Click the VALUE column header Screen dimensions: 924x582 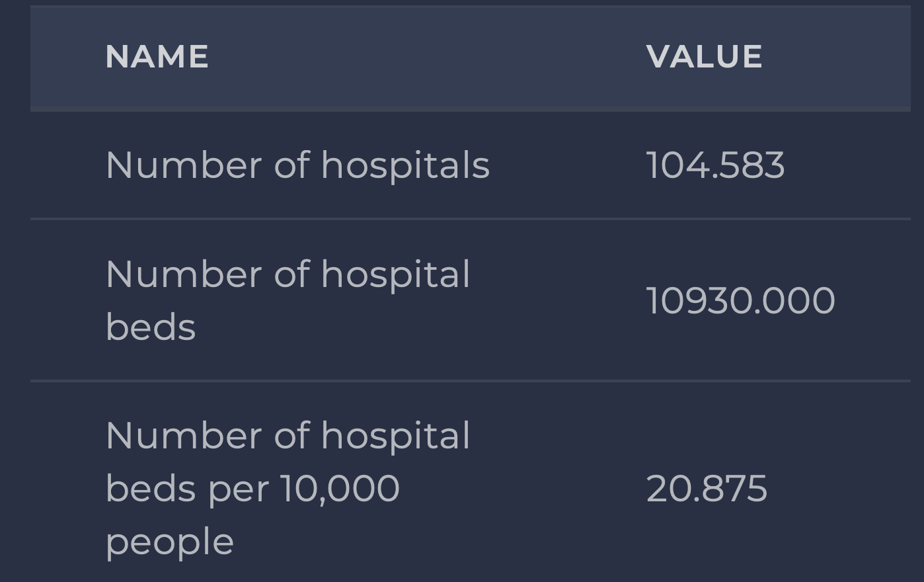pyautogui.click(x=704, y=57)
